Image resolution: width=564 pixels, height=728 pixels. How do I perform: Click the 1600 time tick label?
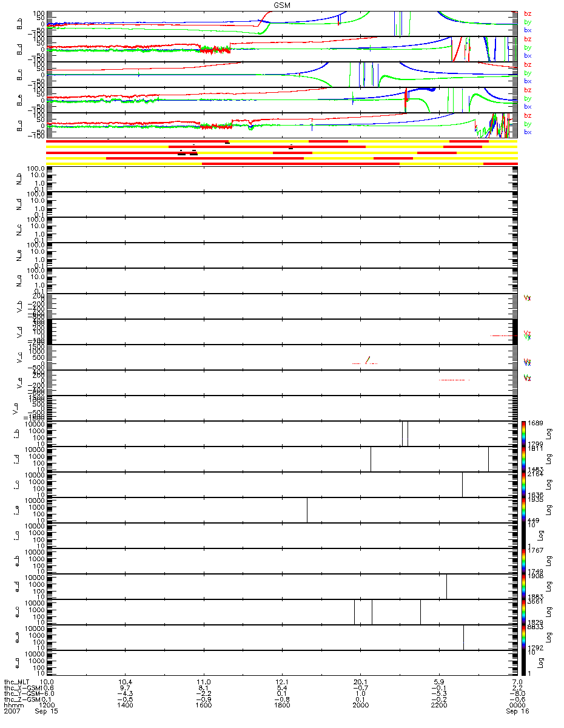point(204,706)
